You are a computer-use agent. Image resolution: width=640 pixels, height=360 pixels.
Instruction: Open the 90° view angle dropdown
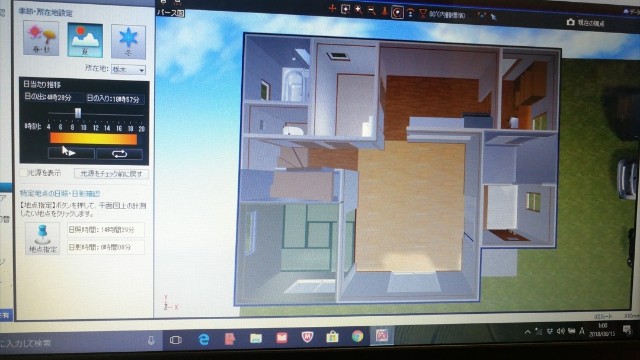[447, 15]
